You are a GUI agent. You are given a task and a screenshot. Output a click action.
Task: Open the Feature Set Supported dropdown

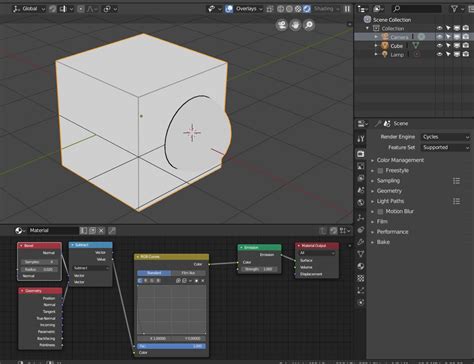[x=446, y=147]
